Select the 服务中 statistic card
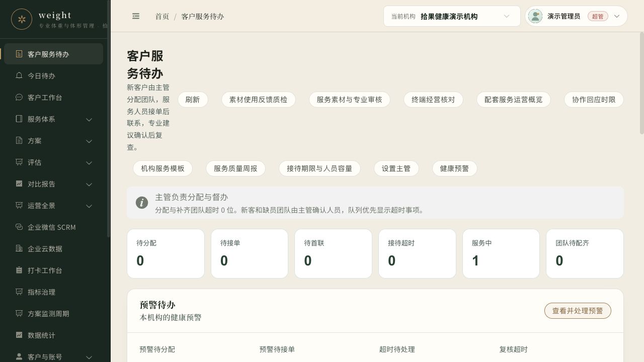This screenshot has width=644, height=362. (501, 253)
